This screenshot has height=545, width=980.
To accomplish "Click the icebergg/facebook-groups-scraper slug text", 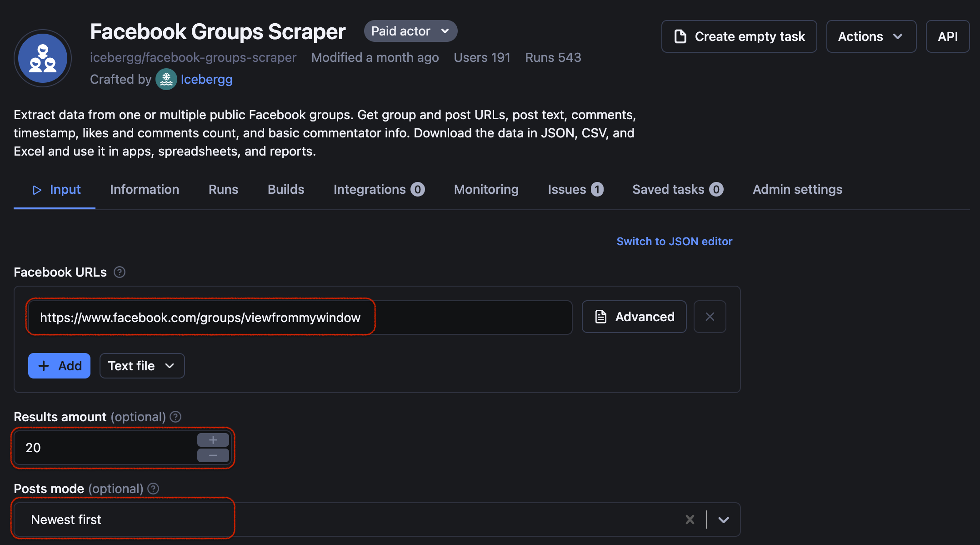I will (193, 57).
